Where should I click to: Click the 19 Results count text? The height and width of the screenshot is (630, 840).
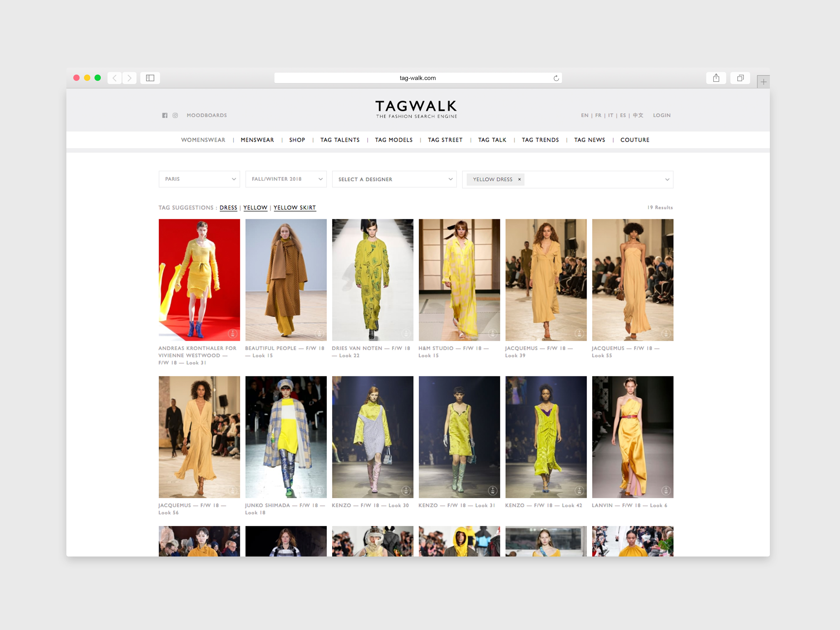tap(660, 207)
